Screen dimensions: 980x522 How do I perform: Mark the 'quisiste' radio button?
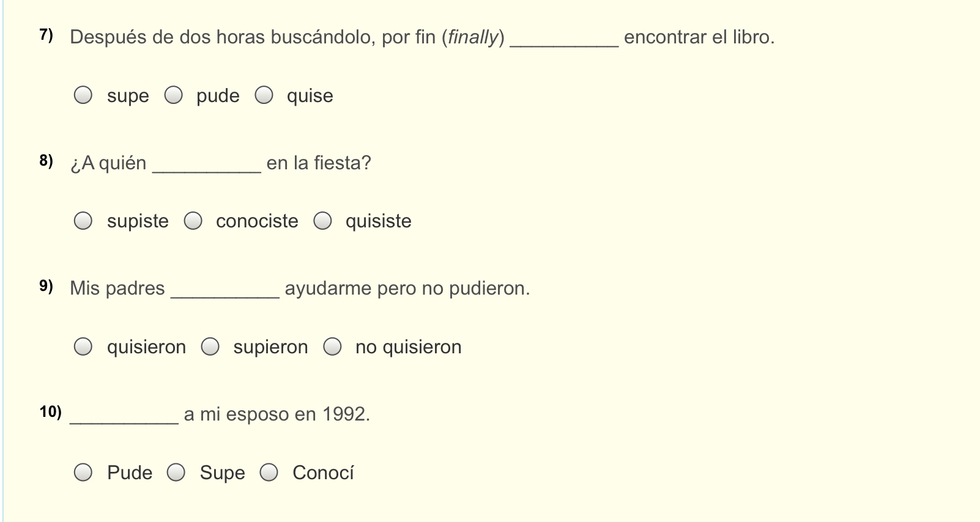[x=323, y=221]
